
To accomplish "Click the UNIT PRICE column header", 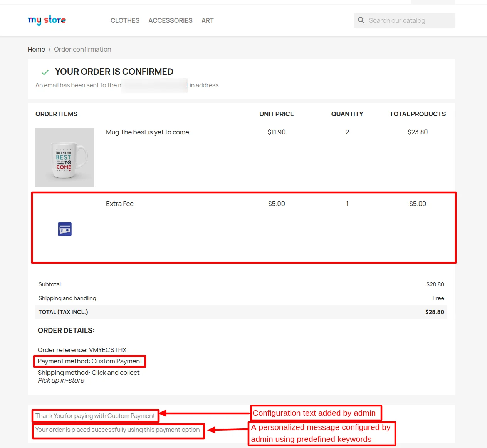I will 277,114.
